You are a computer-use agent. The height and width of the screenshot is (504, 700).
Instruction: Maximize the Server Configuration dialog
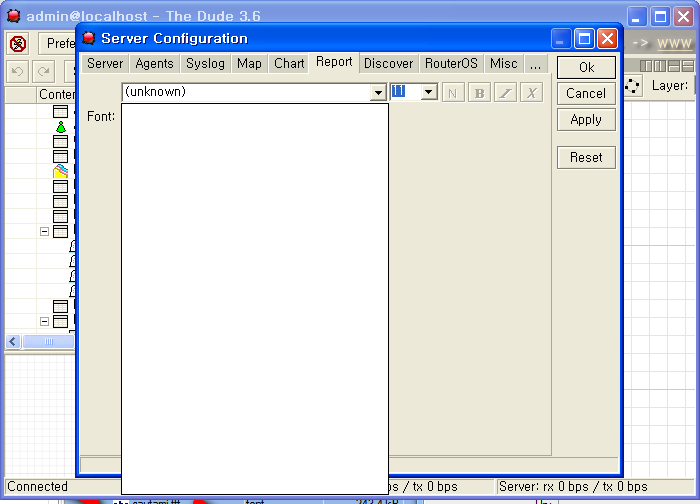coord(584,38)
